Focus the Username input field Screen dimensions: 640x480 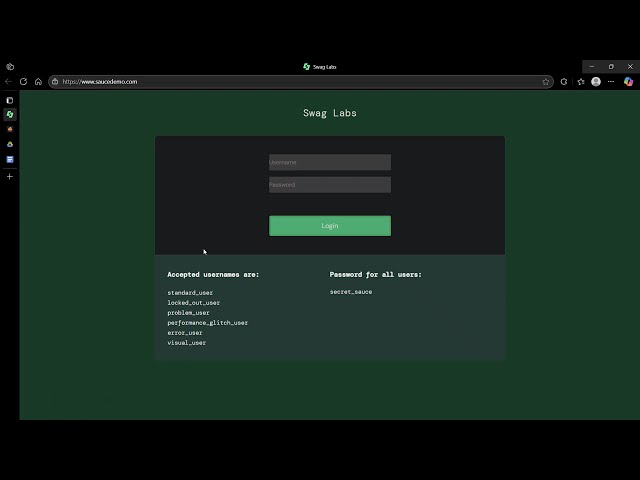pyautogui.click(x=330, y=162)
